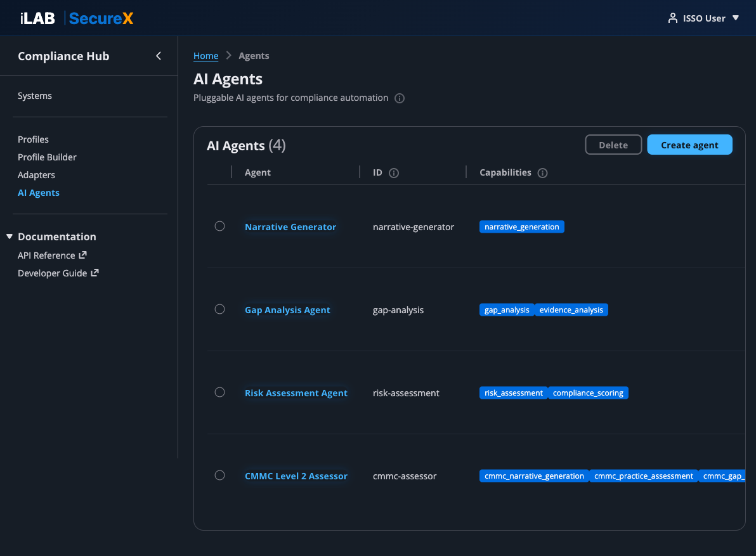Click the cmmc_narrative_generation capability tag
This screenshot has width=756, height=556.
pyautogui.click(x=534, y=476)
